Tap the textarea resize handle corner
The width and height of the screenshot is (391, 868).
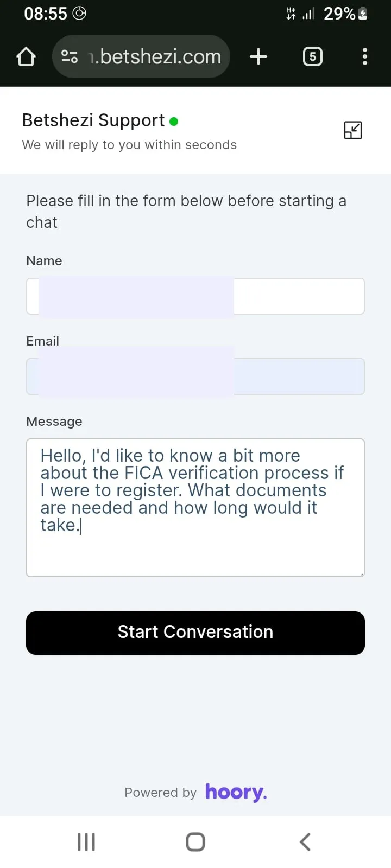[362, 573]
